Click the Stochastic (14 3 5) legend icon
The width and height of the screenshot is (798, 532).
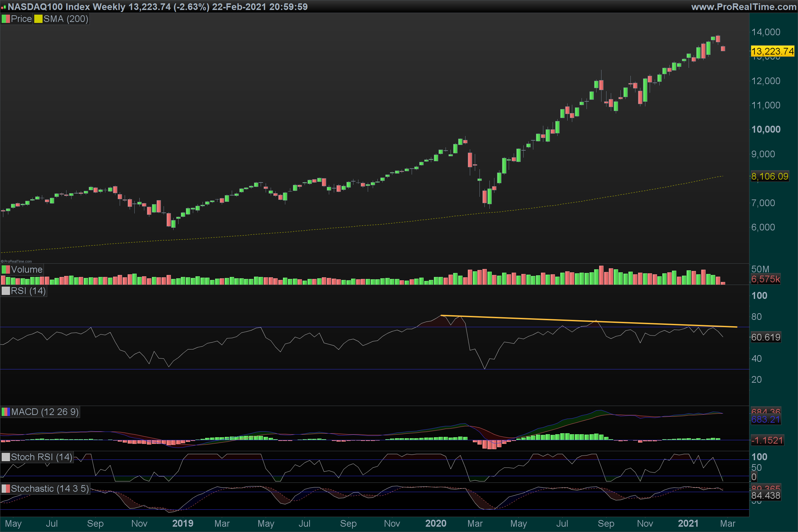point(6,488)
